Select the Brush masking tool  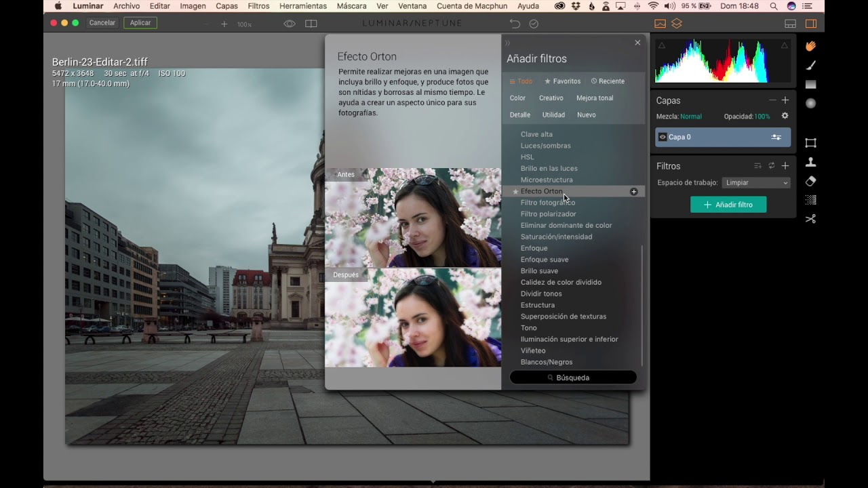coord(810,66)
